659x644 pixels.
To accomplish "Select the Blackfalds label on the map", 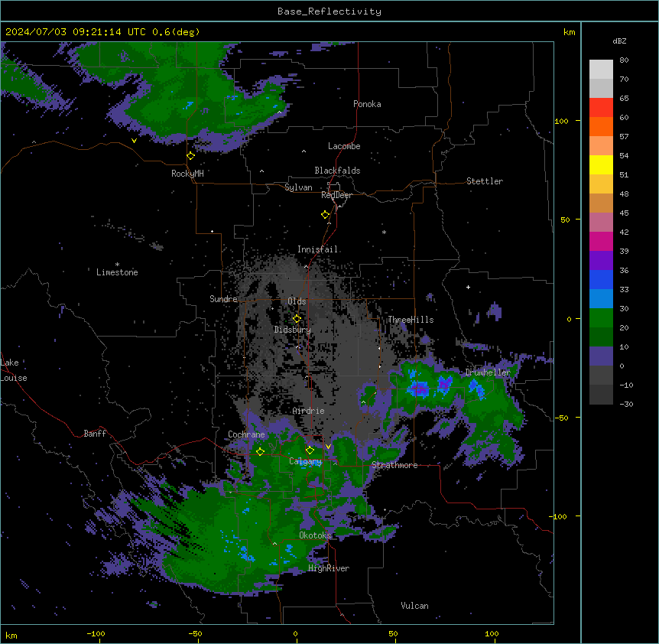I will coord(337,171).
